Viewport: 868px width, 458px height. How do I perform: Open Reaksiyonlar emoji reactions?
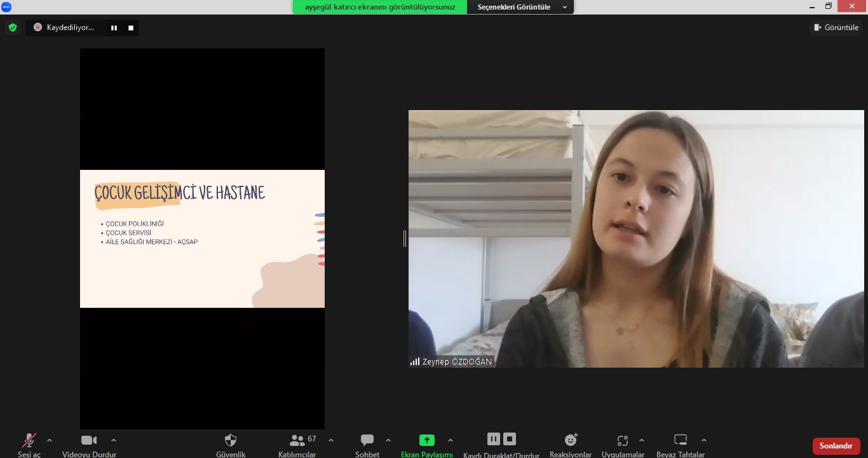pyautogui.click(x=571, y=440)
